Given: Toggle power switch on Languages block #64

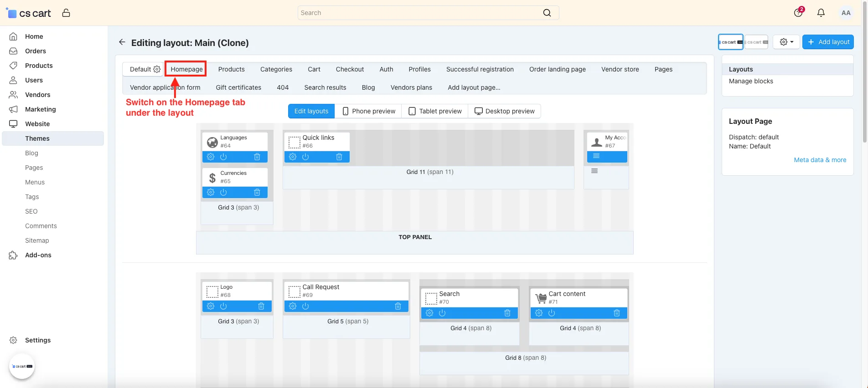Looking at the screenshot, I should pos(223,157).
